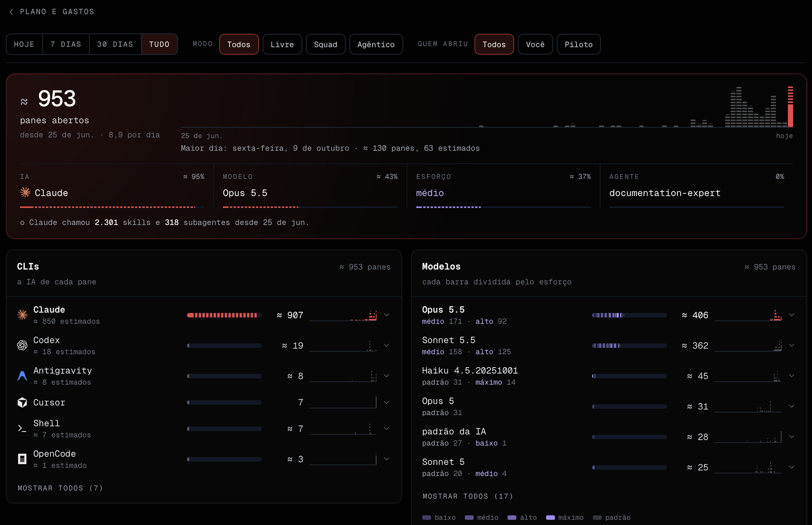Image resolution: width=812 pixels, height=525 pixels.
Task: Click the Opus 5.5 effort-split bar
Action: [x=629, y=315]
